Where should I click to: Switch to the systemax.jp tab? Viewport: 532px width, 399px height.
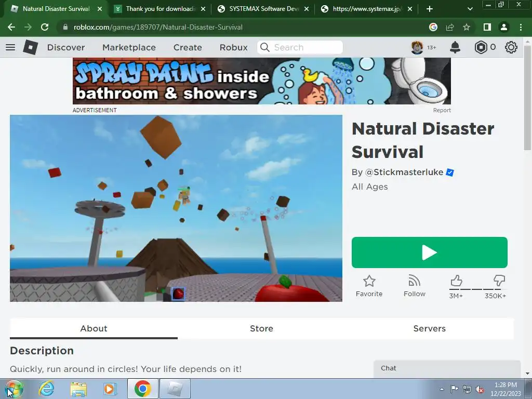click(367, 9)
